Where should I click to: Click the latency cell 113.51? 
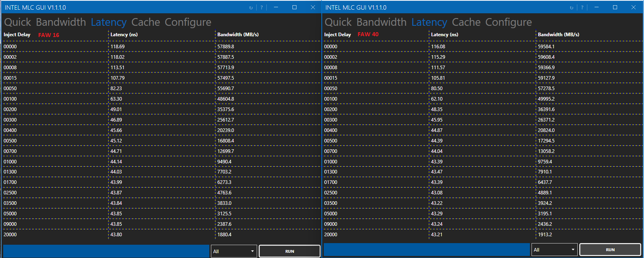[x=118, y=68]
